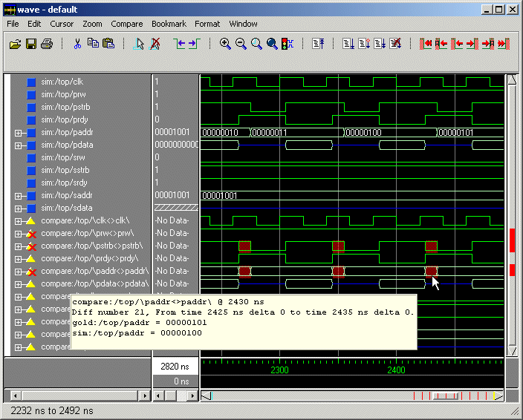523x420 pixels.
Task: Click the vertical scrollbar down arrow
Action: coord(511,350)
